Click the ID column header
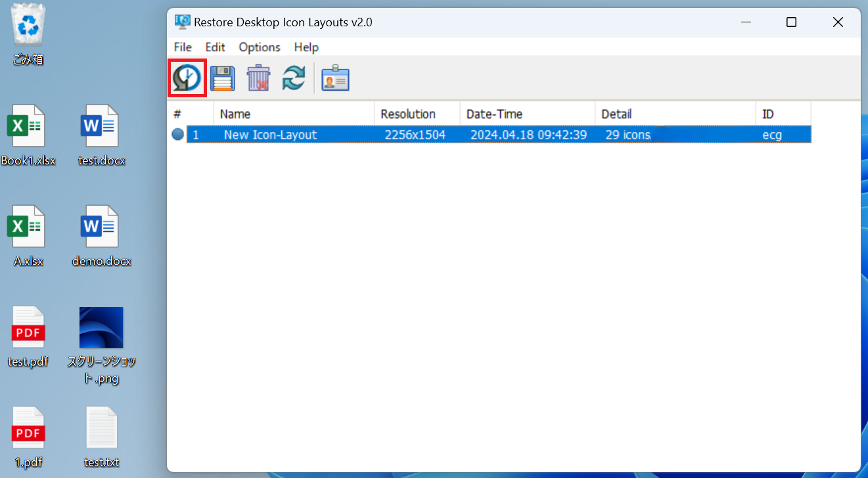 click(x=783, y=114)
